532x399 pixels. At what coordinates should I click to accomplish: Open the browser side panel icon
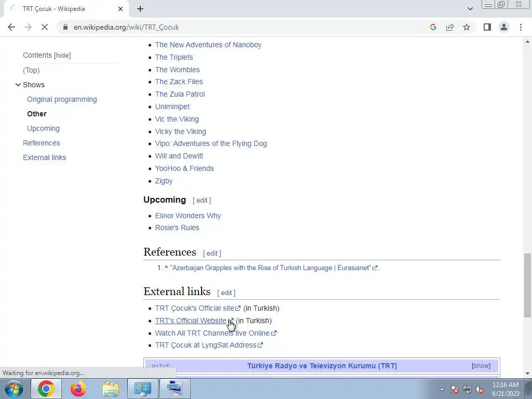[487, 27]
